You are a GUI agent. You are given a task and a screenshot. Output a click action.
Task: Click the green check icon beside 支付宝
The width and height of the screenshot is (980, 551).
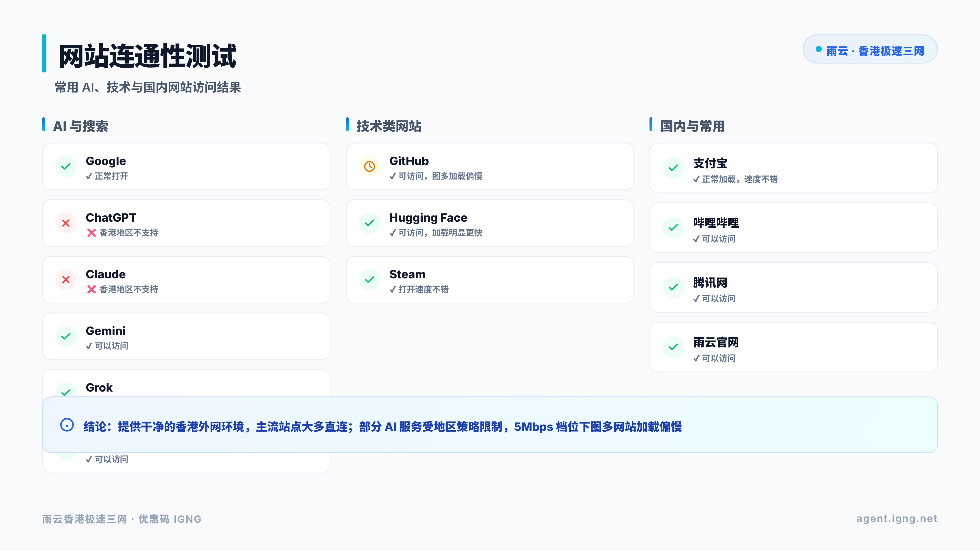tap(673, 168)
